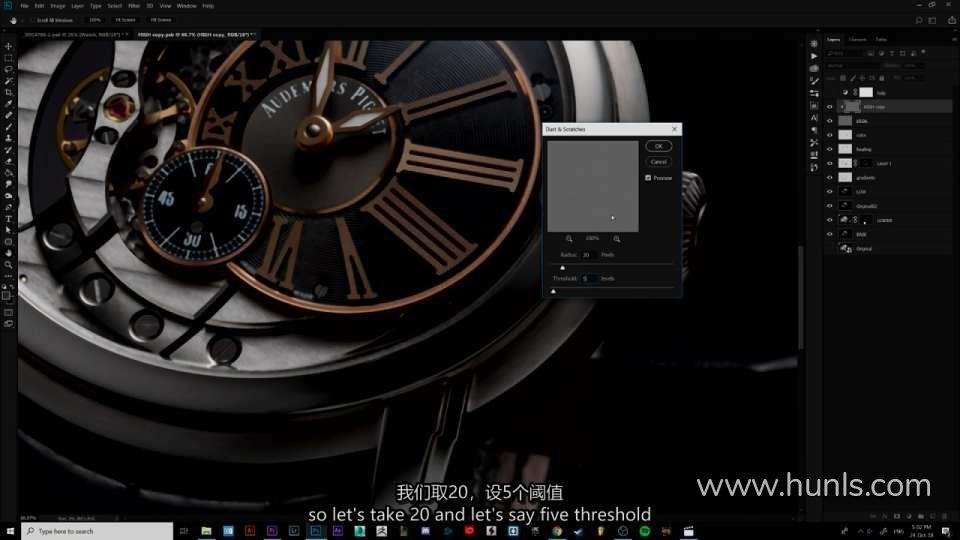Select the Brush tool
This screenshot has width=960, height=540.
pyautogui.click(x=9, y=127)
